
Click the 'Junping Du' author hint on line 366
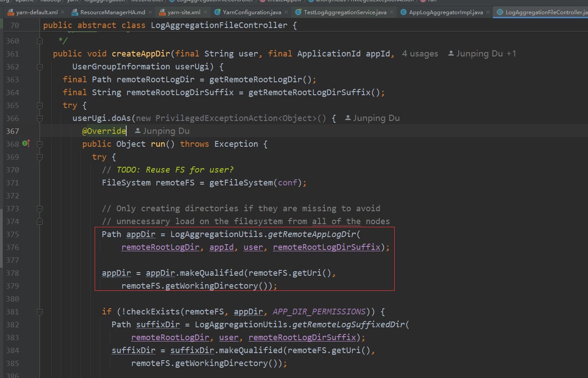pos(372,118)
